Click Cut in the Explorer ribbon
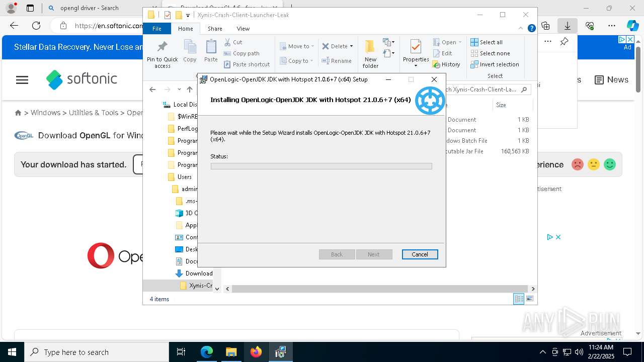Image resolution: width=644 pixels, height=362 pixels. click(x=233, y=42)
